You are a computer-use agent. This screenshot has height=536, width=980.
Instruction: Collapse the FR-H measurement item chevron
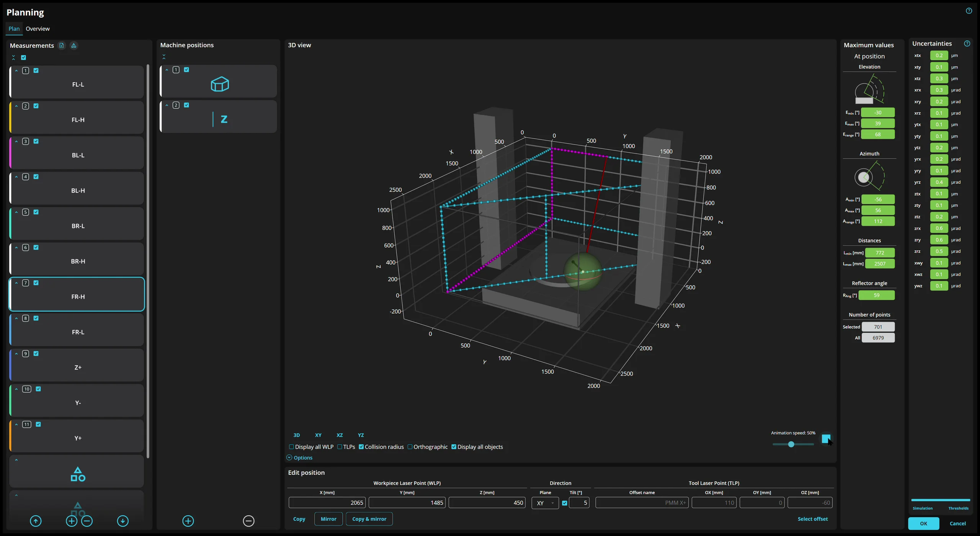click(x=16, y=283)
